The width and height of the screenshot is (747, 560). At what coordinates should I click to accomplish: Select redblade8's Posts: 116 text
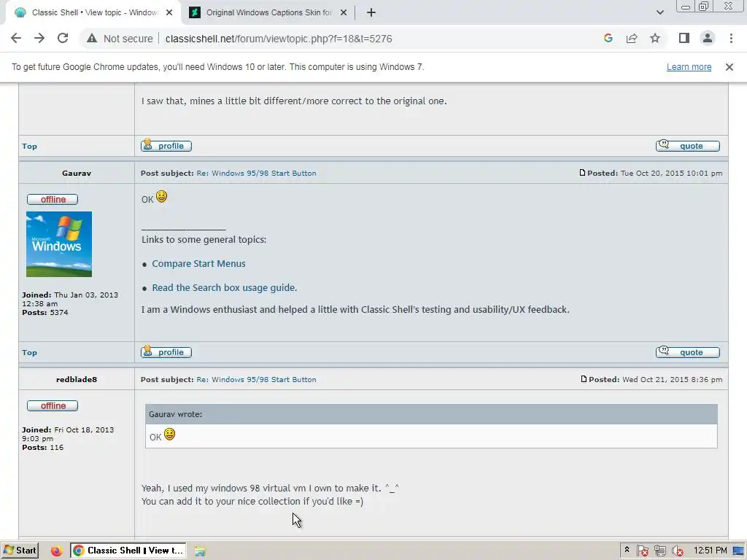(42, 447)
